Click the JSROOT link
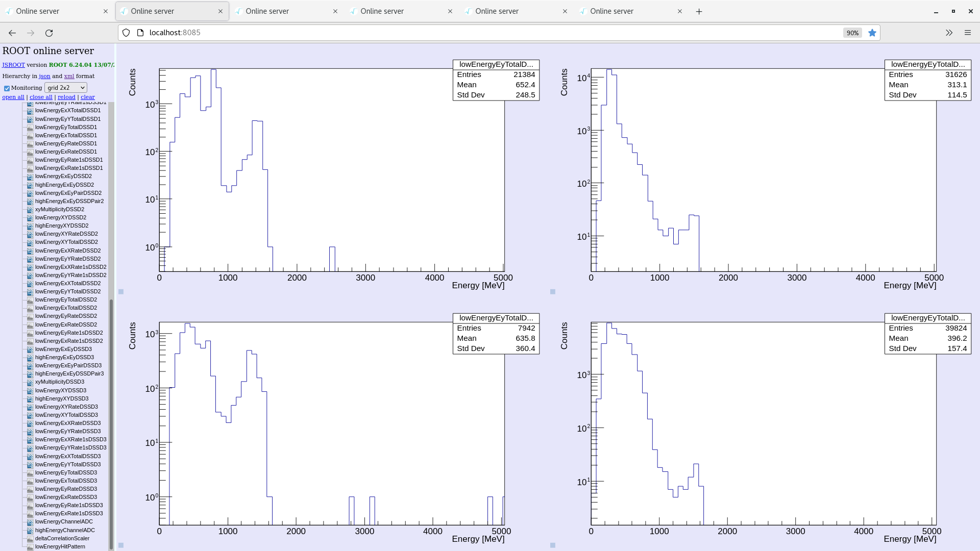 [x=13, y=65]
